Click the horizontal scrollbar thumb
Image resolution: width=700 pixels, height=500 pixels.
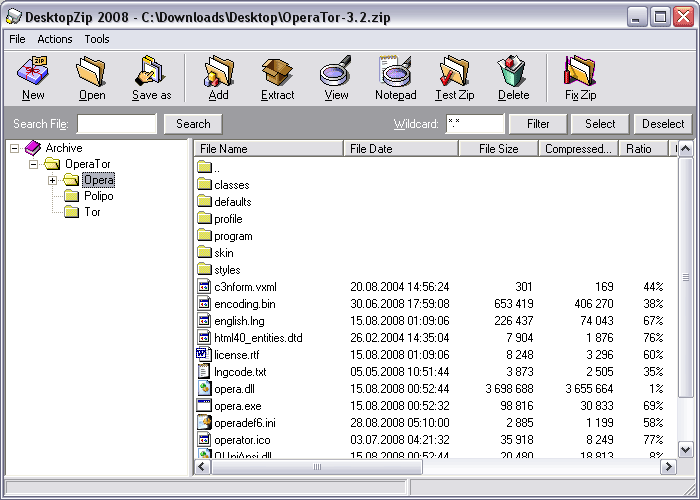pos(317,467)
